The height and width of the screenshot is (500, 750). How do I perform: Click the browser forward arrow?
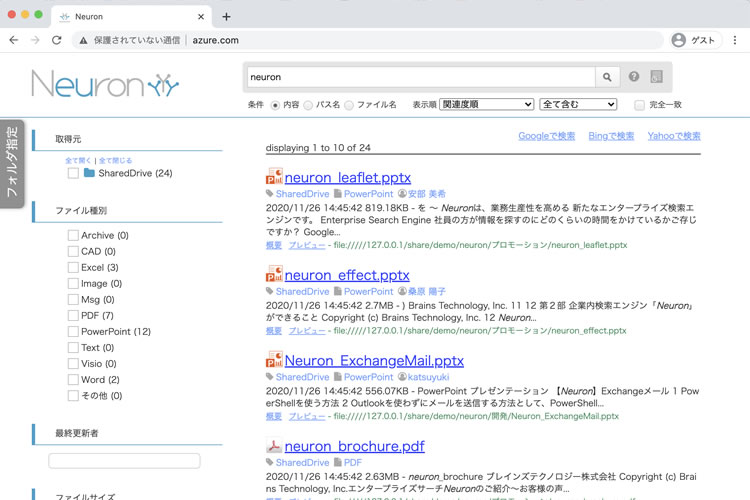[x=35, y=40]
